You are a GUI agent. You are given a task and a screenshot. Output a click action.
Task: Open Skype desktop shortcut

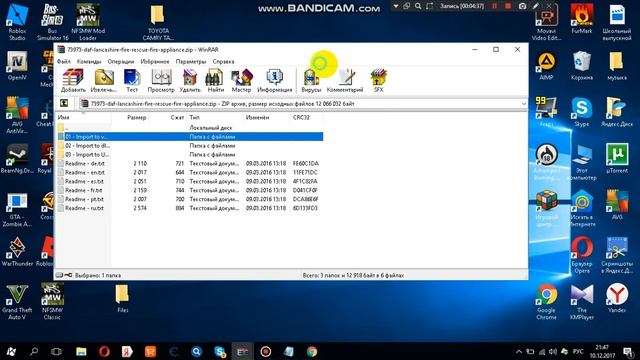(582, 112)
